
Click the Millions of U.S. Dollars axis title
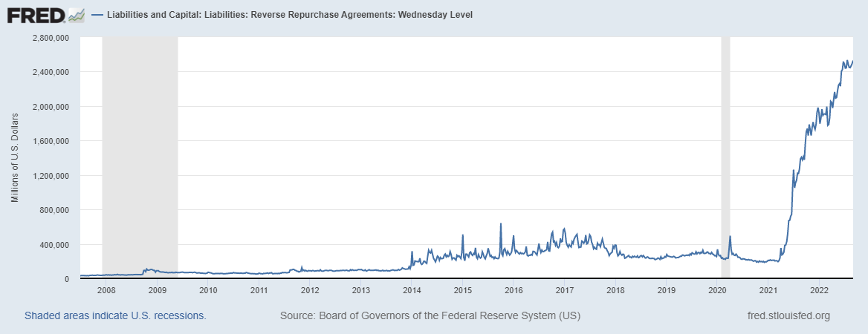click(14, 158)
